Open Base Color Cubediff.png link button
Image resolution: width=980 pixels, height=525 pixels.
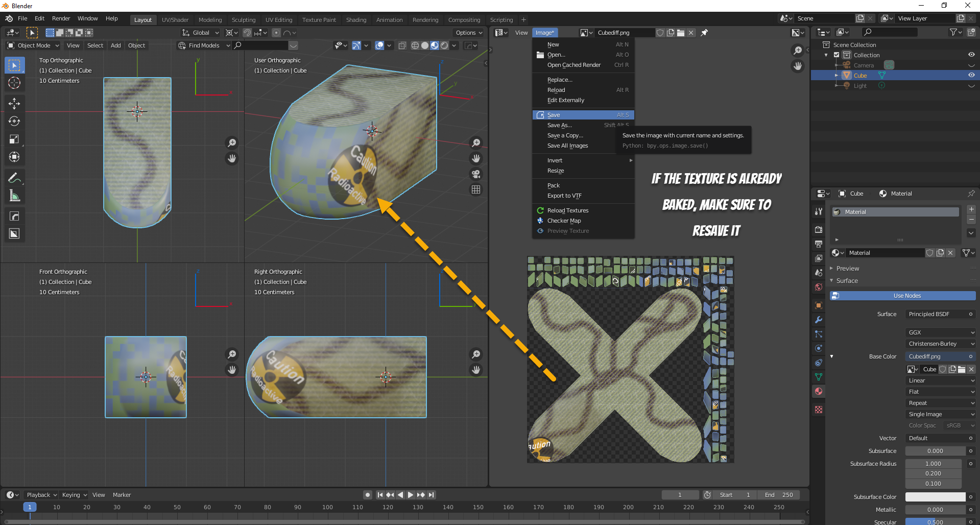point(940,356)
